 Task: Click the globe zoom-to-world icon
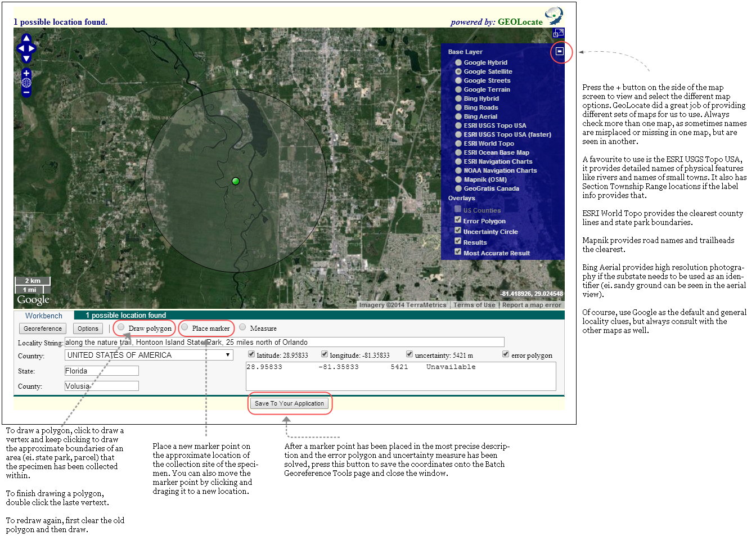pyautogui.click(x=26, y=83)
